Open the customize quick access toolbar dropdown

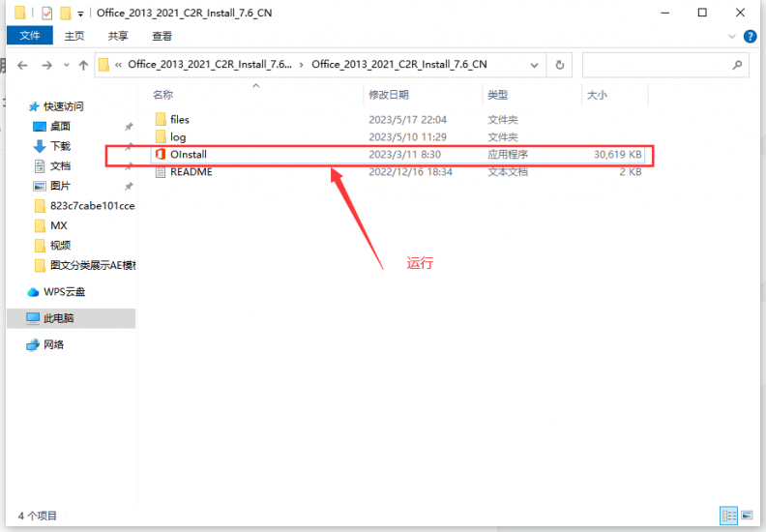point(80,14)
